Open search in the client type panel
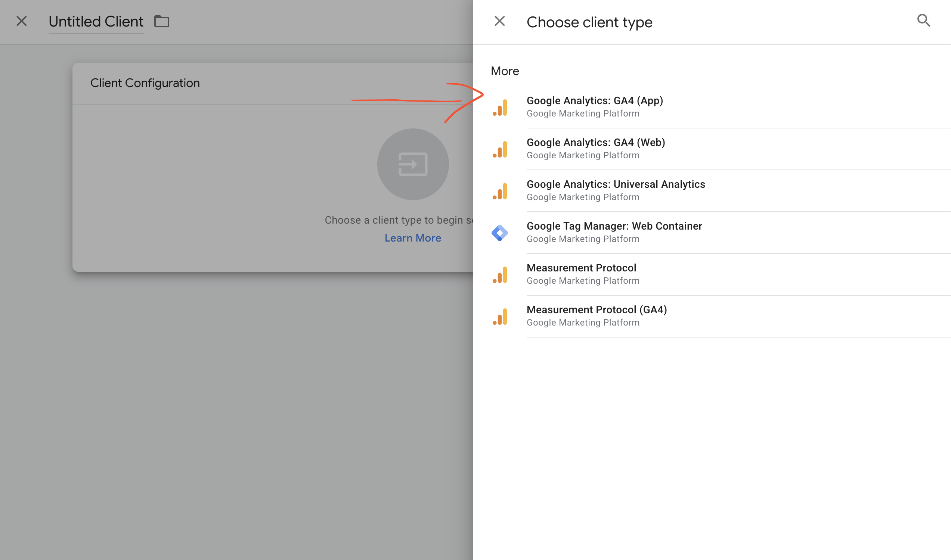Image resolution: width=951 pixels, height=560 pixels. (923, 21)
